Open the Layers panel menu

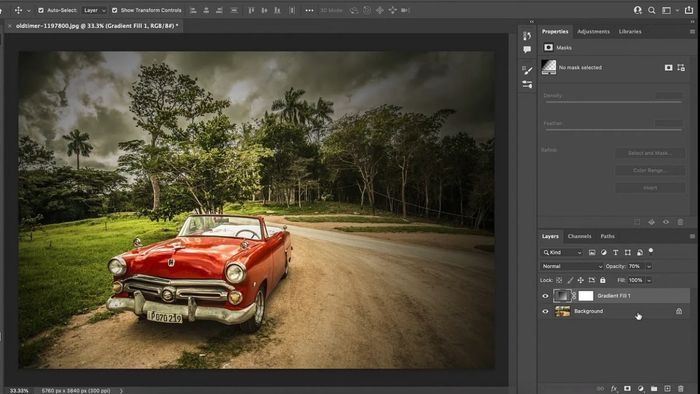click(x=692, y=236)
